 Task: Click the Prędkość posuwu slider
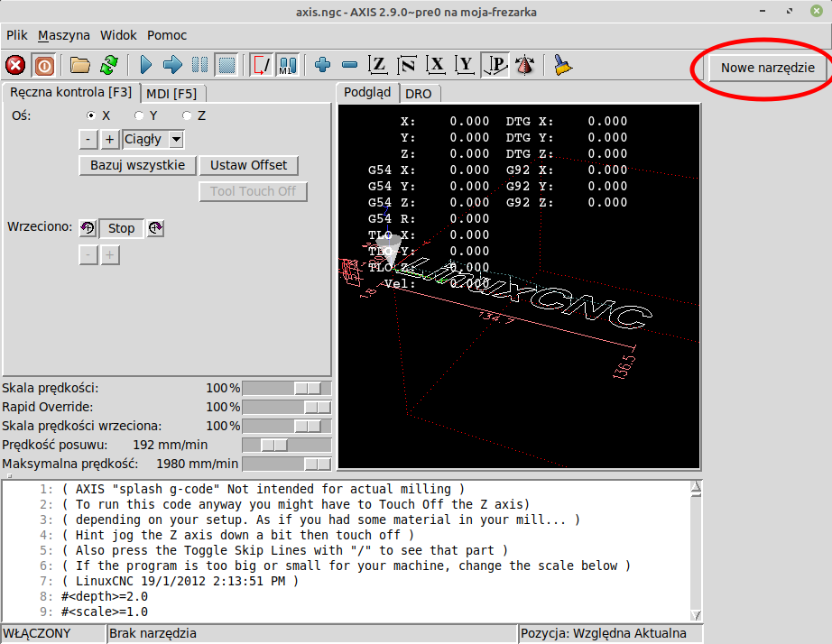pos(273,445)
